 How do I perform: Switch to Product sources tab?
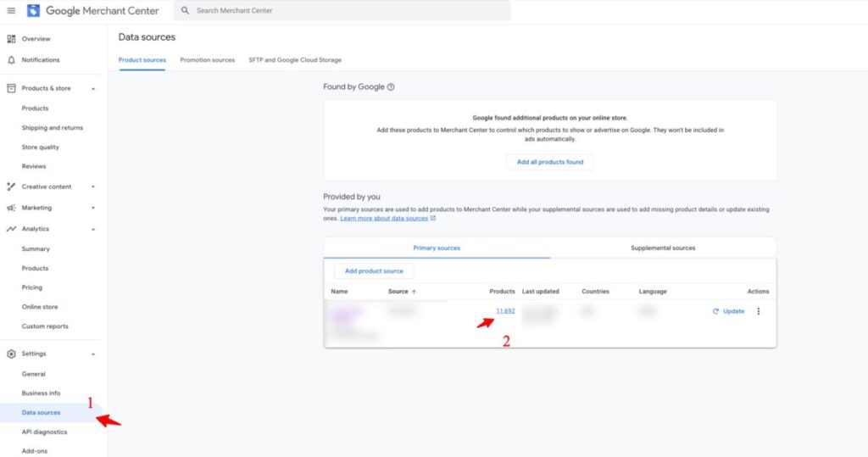click(142, 60)
